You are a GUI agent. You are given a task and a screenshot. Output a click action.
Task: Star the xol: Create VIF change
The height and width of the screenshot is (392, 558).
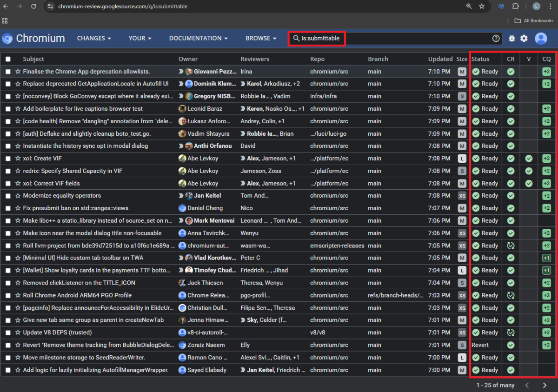tap(17, 158)
